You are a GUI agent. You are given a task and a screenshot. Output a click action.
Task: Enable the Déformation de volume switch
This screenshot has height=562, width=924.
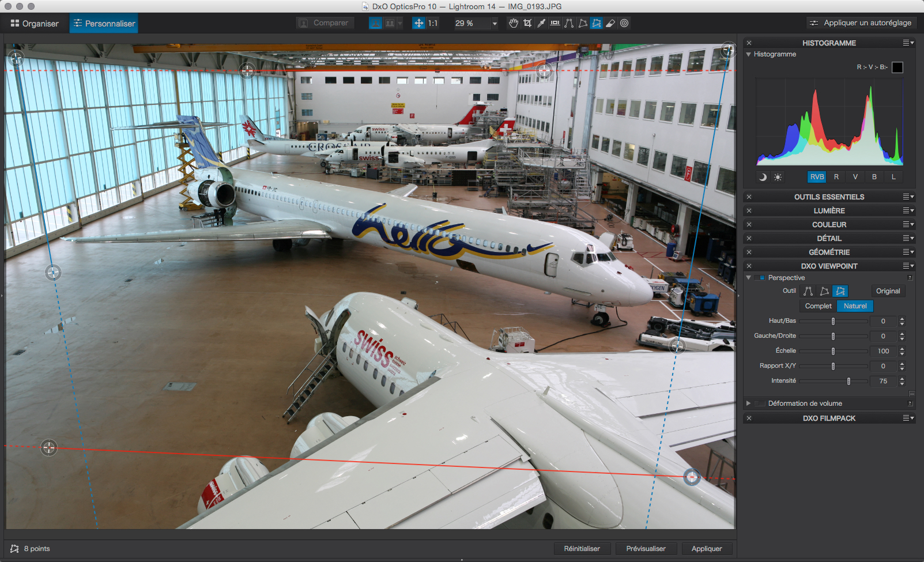pyautogui.click(x=760, y=403)
